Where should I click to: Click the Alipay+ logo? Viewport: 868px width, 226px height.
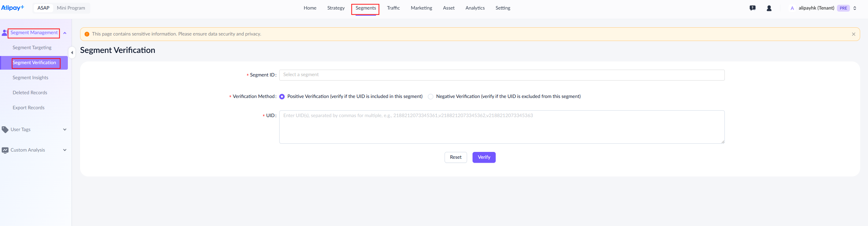12,8
